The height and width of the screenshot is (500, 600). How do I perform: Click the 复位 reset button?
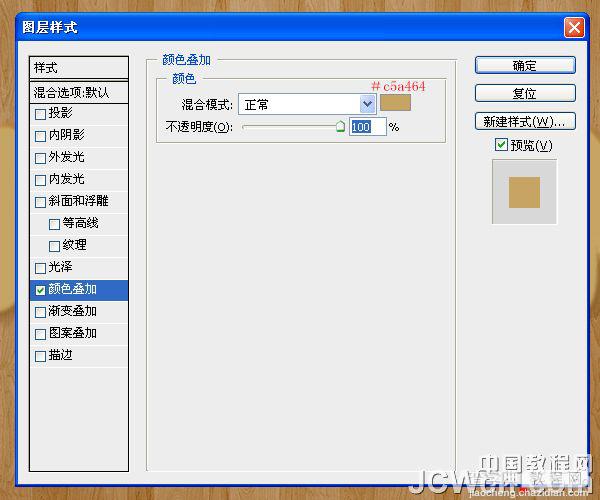525,93
